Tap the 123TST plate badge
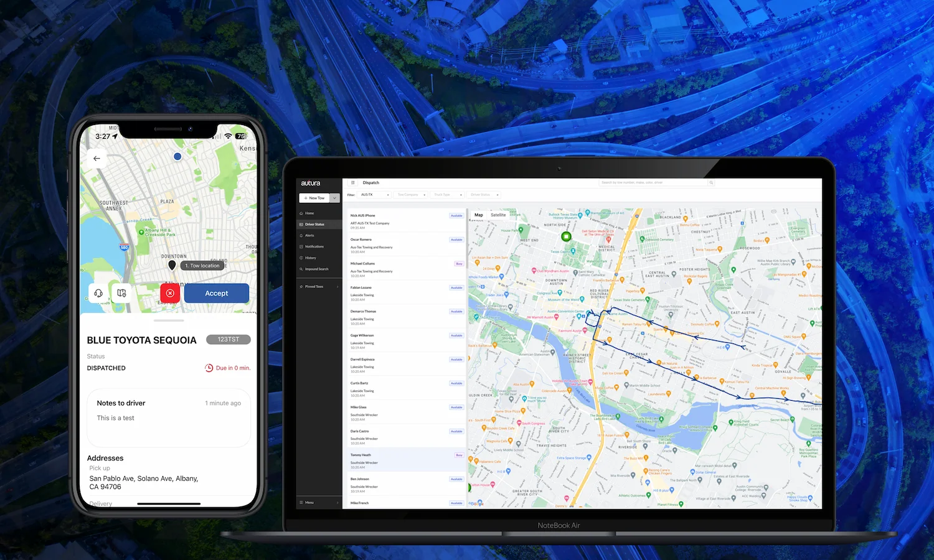The height and width of the screenshot is (560, 934). click(x=229, y=339)
